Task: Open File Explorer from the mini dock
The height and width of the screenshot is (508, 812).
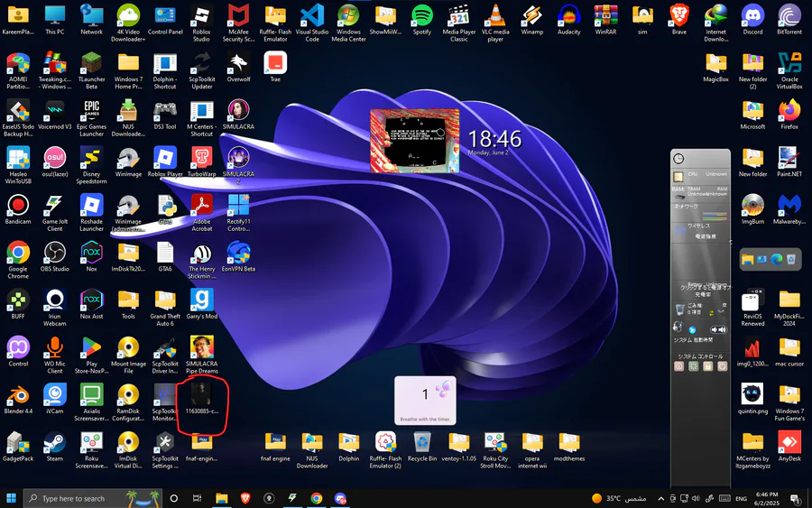Action: click(747, 260)
